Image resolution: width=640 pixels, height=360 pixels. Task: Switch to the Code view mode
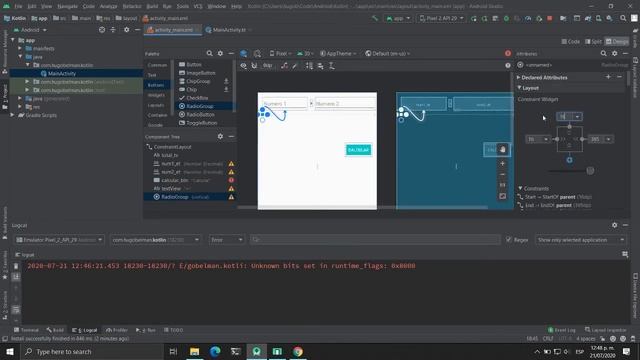click(x=571, y=41)
